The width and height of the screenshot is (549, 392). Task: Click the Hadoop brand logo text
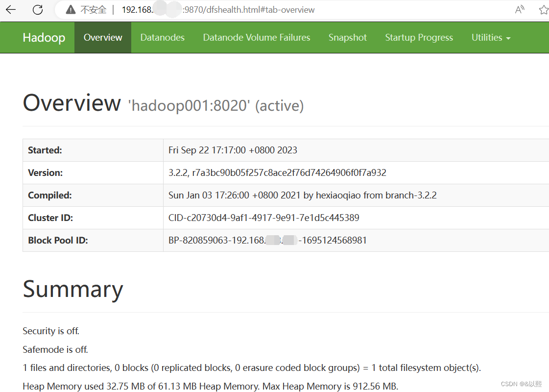pos(44,37)
